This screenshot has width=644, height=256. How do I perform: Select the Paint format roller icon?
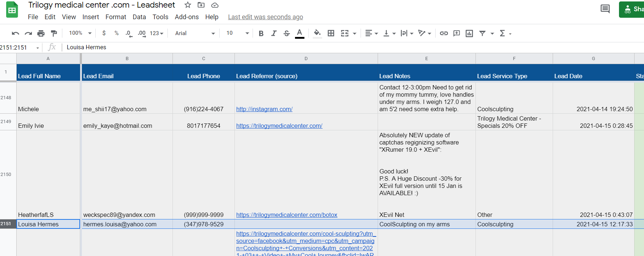[x=54, y=33]
